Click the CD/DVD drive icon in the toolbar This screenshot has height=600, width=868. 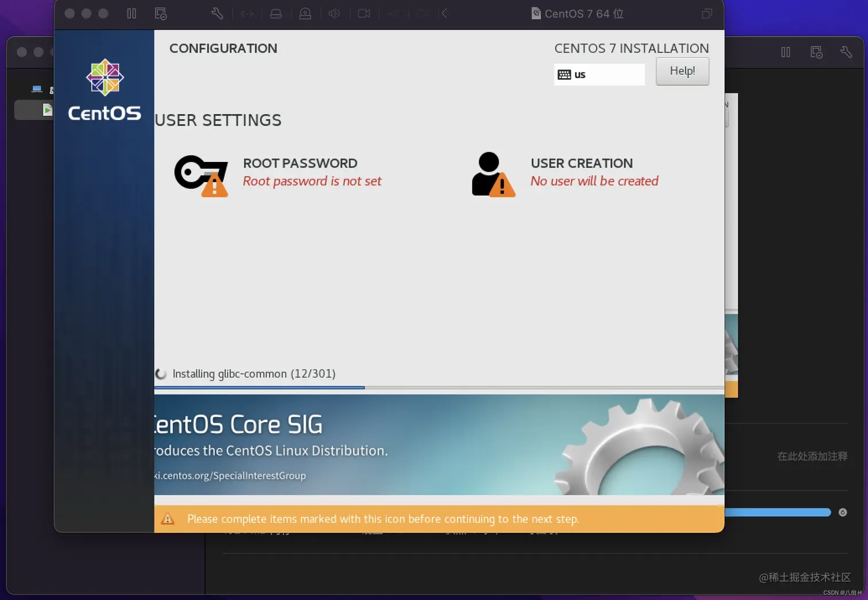pyautogui.click(x=305, y=13)
